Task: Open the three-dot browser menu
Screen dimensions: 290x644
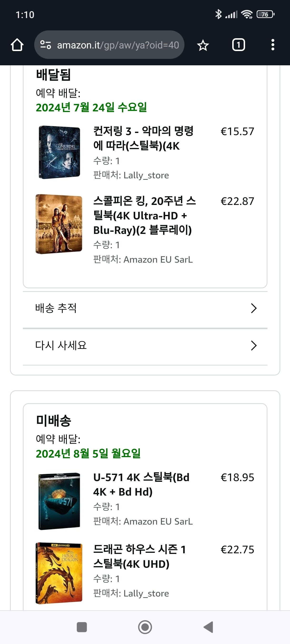Action: pyautogui.click(x=273, y=45)
